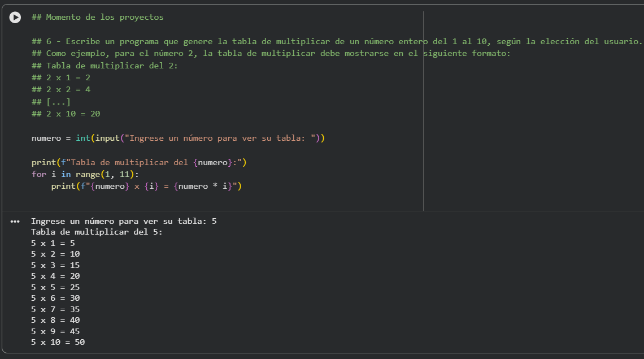Click the "## 2 x 10 = 20" comment line
The image size is (644, 359).
(66, 114)
